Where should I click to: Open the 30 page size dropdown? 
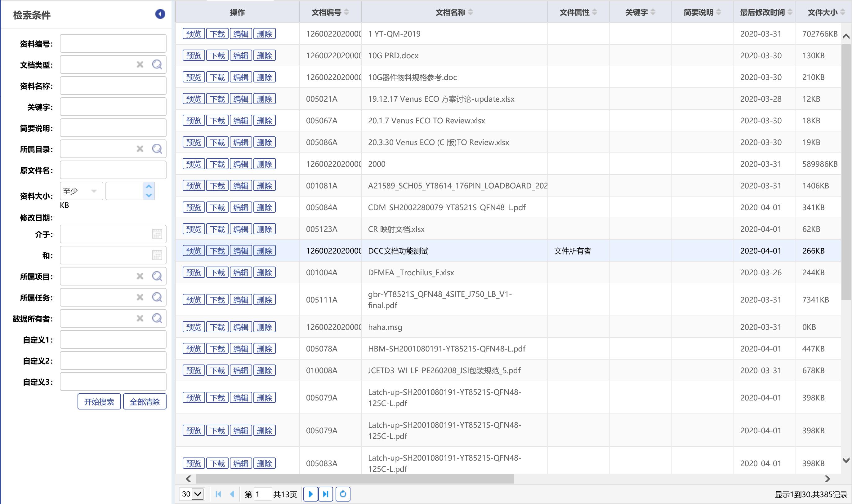pyautogui.click(x=198, y=494)
